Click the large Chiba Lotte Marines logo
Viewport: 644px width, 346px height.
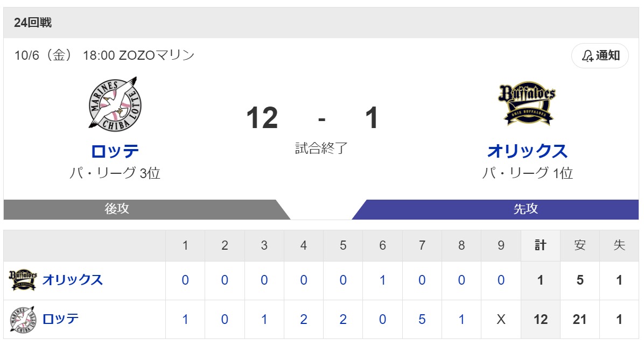click(x=115, y=104)
